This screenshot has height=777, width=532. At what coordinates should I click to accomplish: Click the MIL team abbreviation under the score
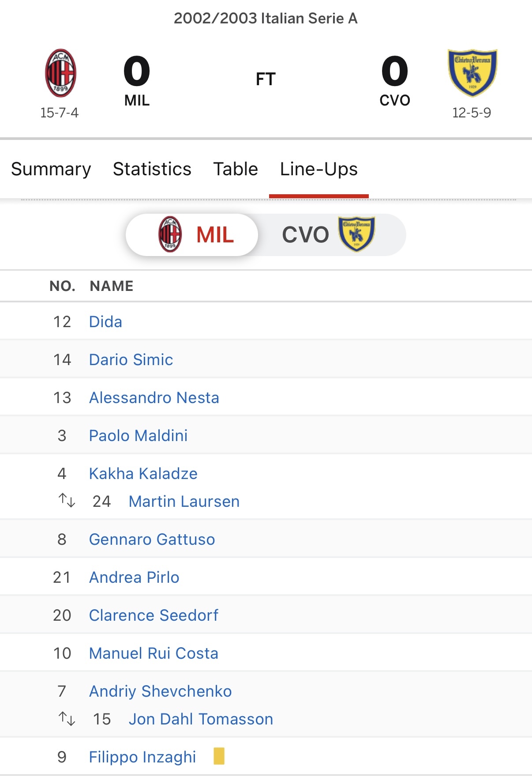[x=137, y=101]
